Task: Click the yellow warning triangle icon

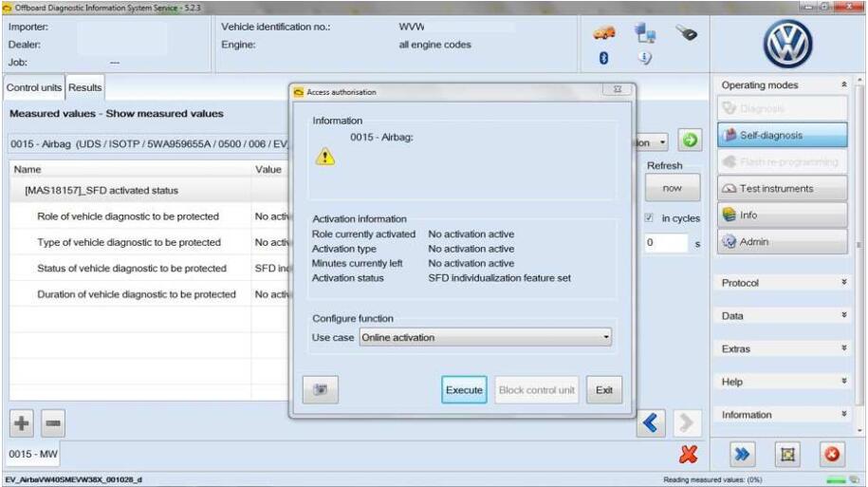Action: 325,158
